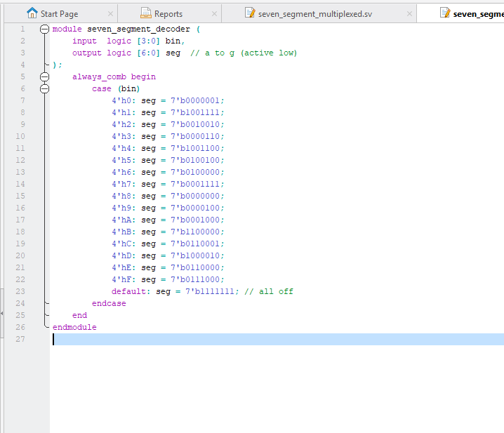Image resolution: width=504 pixels, height=433 pixels.
Task: Open the Reports tab
Action: click(x=168, y=14)
